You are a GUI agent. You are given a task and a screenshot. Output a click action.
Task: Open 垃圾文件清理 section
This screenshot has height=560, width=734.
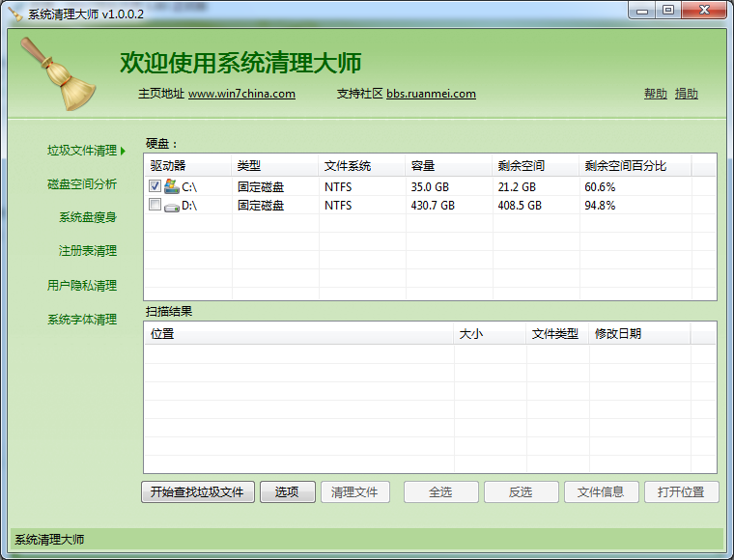point(82,151)
